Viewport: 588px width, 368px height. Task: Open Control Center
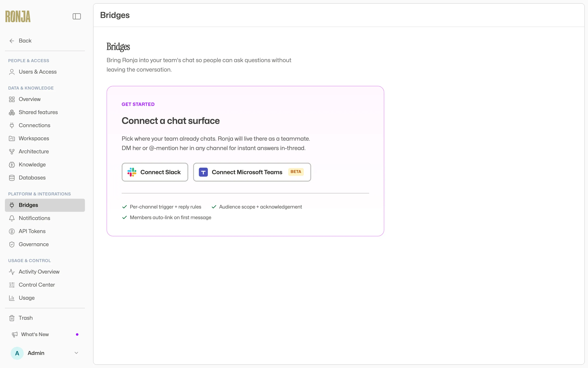45,285
